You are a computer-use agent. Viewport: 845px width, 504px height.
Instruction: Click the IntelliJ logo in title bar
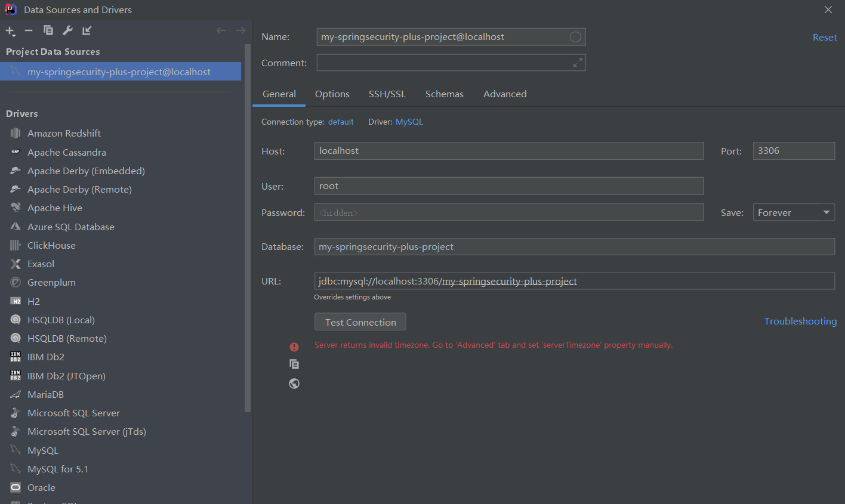11,9
